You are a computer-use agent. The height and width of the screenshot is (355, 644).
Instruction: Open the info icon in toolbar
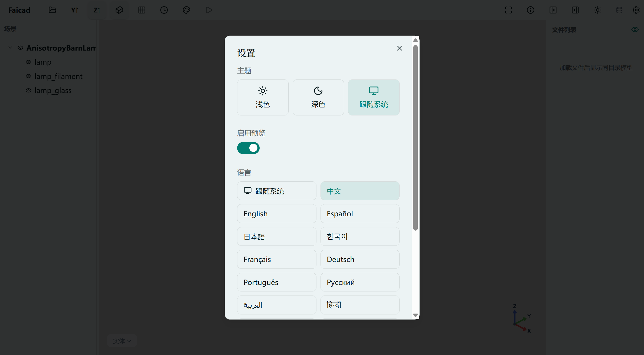click(x=531, y=10)
